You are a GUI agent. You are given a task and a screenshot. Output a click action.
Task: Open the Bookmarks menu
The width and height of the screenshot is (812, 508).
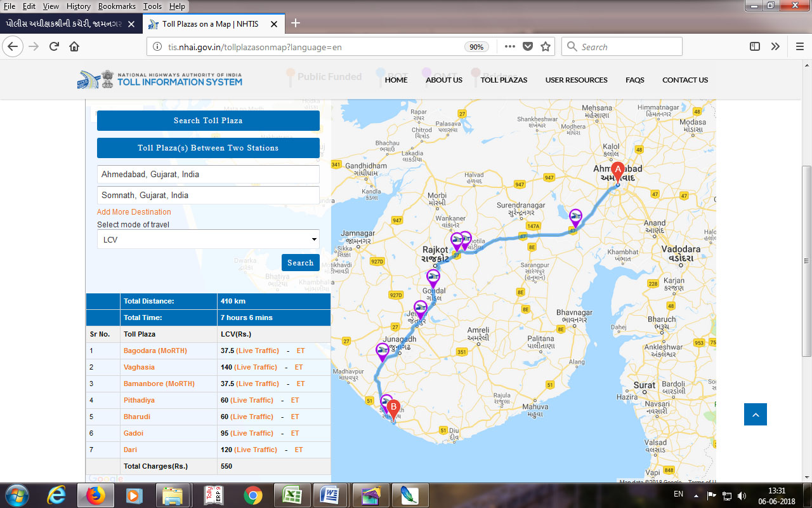pos(117,6)
